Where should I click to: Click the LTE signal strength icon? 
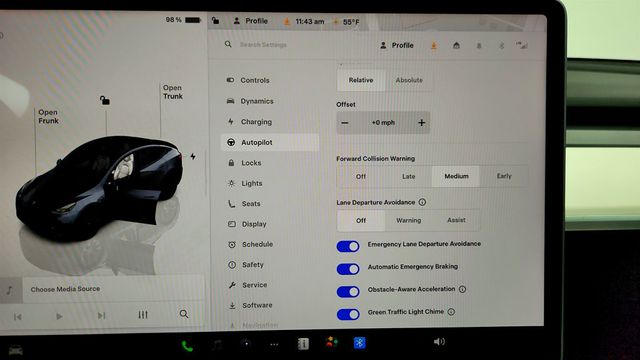tap(522, 45)
